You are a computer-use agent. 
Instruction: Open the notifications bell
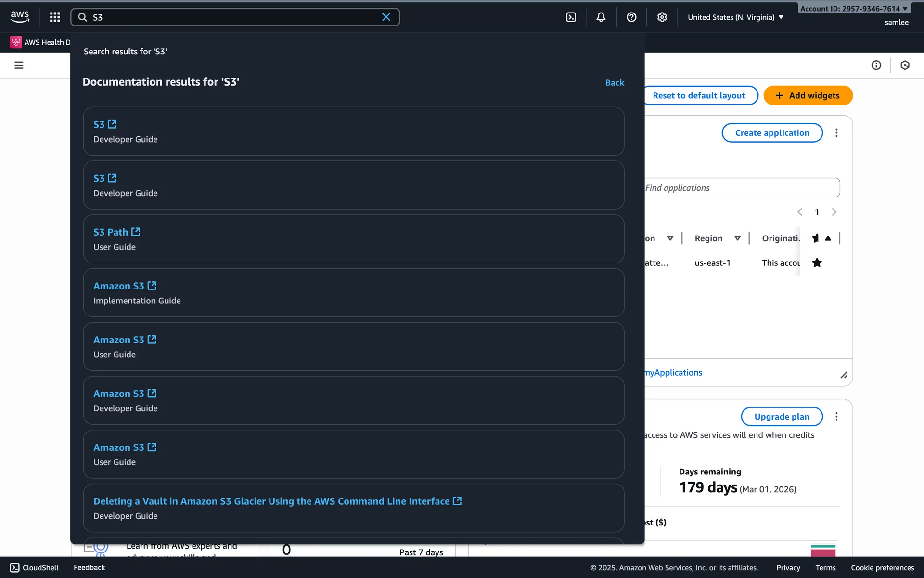[x=601, y=17]
